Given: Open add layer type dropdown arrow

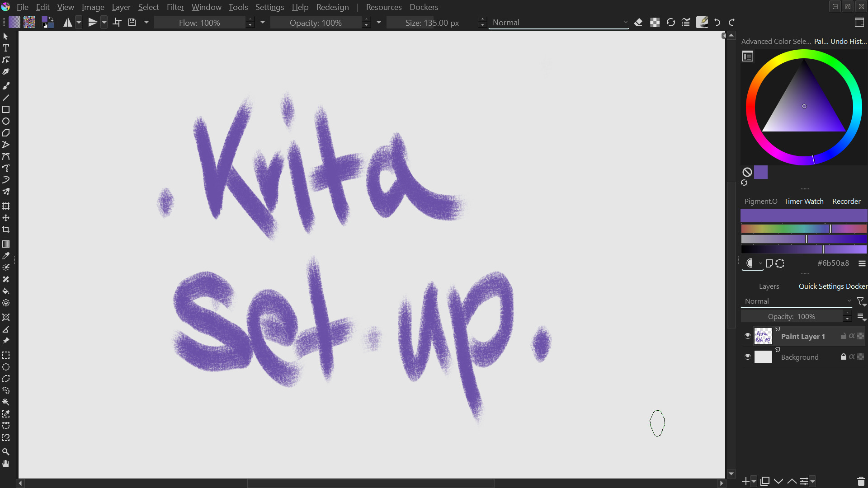Looking at the screenshot, I should (754, 481).
